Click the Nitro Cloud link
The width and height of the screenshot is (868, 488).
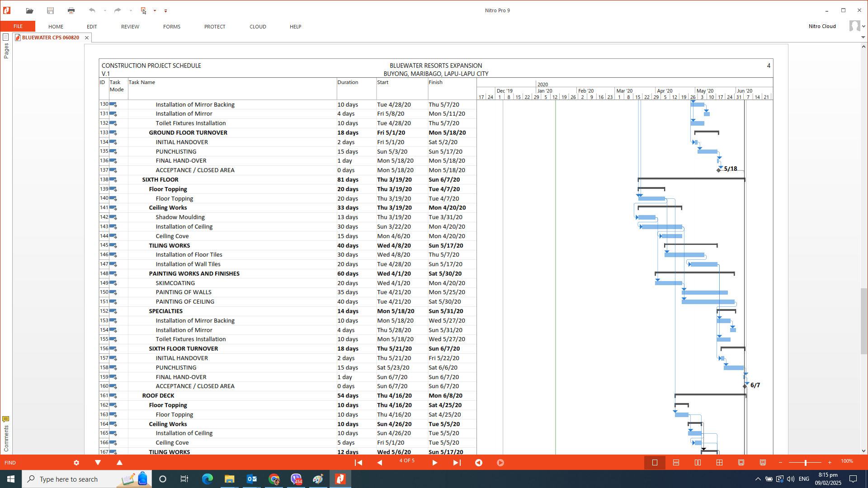(822, 26)
